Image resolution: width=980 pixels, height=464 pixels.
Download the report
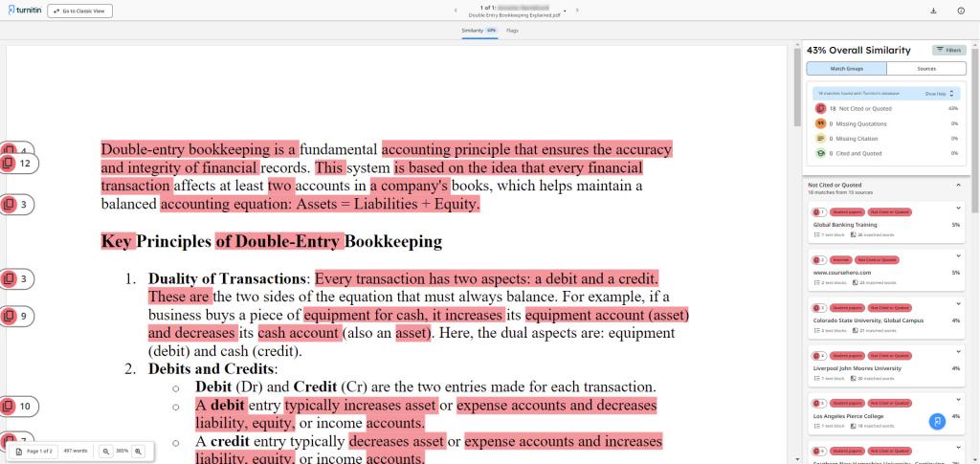click(x=933, y=11)
